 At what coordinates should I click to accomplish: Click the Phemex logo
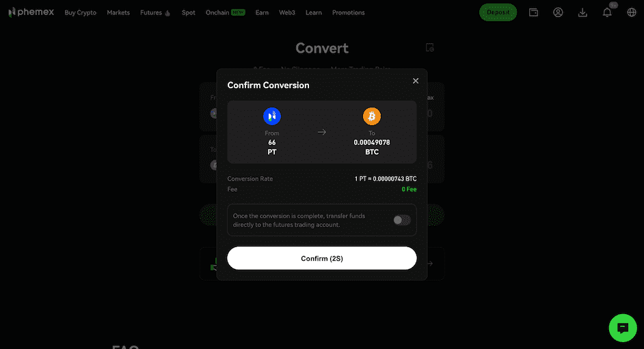point(31,12)
